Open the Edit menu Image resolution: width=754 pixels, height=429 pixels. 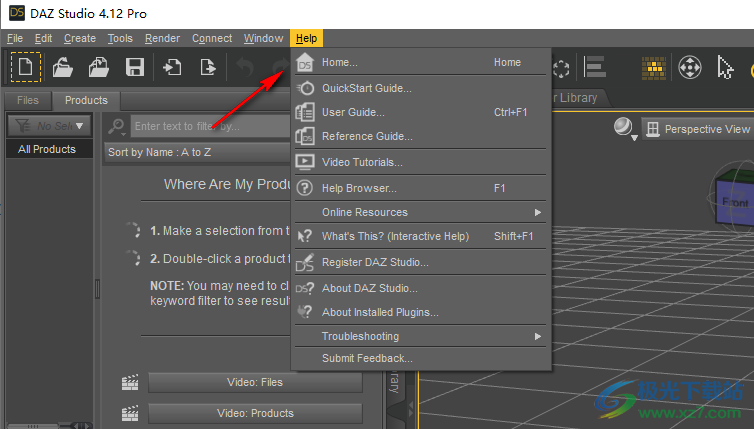coord(43,38)
